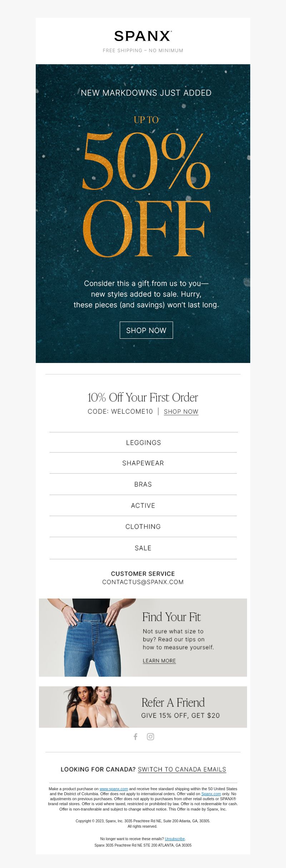Open the Refer A Friend banner
The width and height of the screenshot is (286, 868).
143,707
